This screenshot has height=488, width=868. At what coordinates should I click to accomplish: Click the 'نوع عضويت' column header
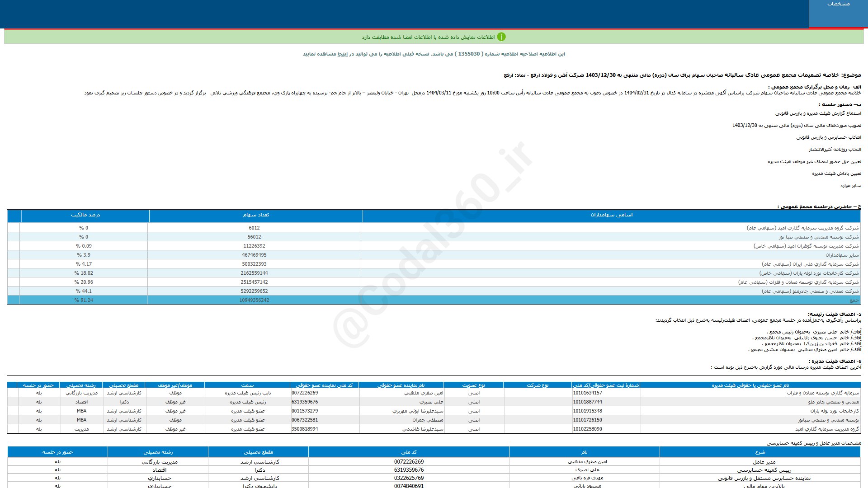point(473,385)
